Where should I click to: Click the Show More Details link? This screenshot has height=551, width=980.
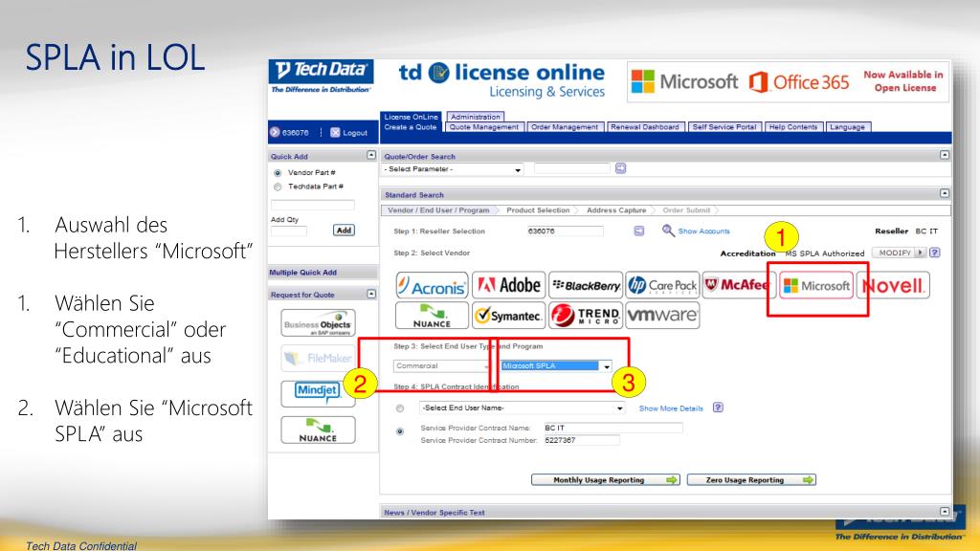(x=671, y=408)
